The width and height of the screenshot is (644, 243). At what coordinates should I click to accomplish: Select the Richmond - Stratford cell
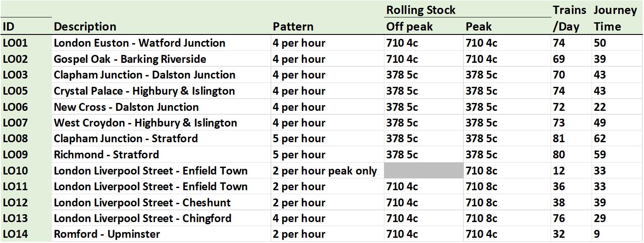point(106,154)
